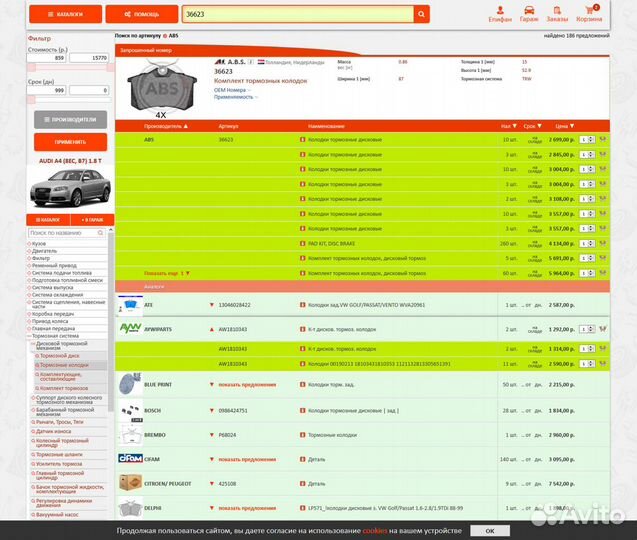This screenshot has width=637, height=540.
Task: Collapse Тормозная система category
Action: 55,336
